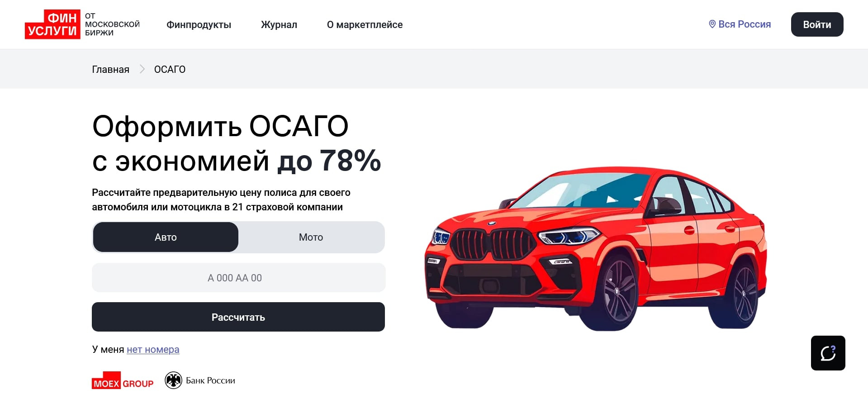Open the Журнал menu item

(279, 24)
